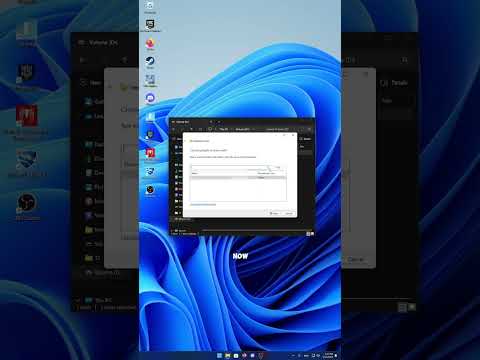This screenshot has height=360, width=480.
Task: Click the back arrow at dialog top-left
Action: (x=185, y=141)
